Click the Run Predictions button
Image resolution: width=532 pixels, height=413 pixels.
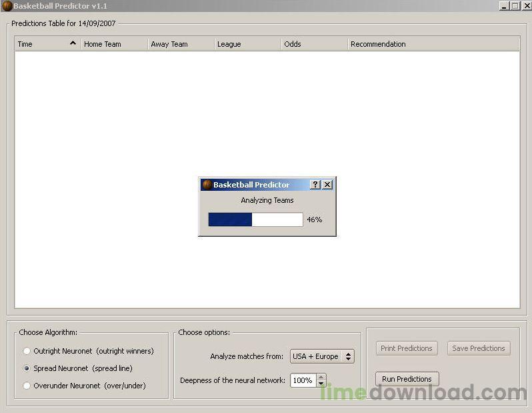pyautogui.click(x=407, y=379)
